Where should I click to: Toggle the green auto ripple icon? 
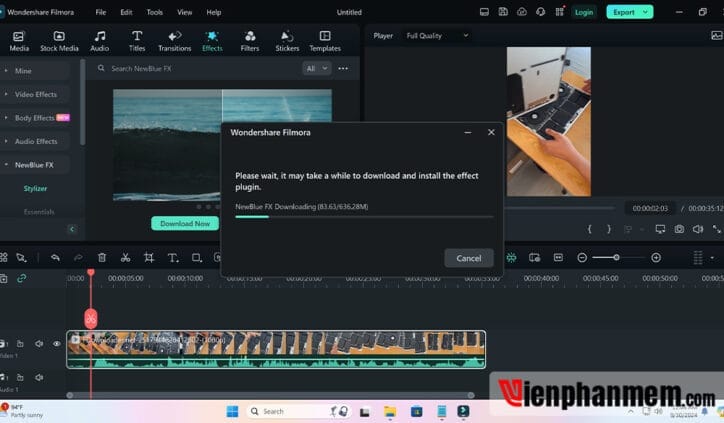(512, 258)
